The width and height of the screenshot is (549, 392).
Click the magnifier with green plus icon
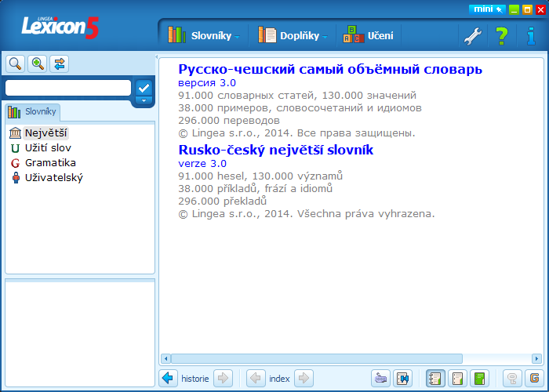click(x=37, y=64)
